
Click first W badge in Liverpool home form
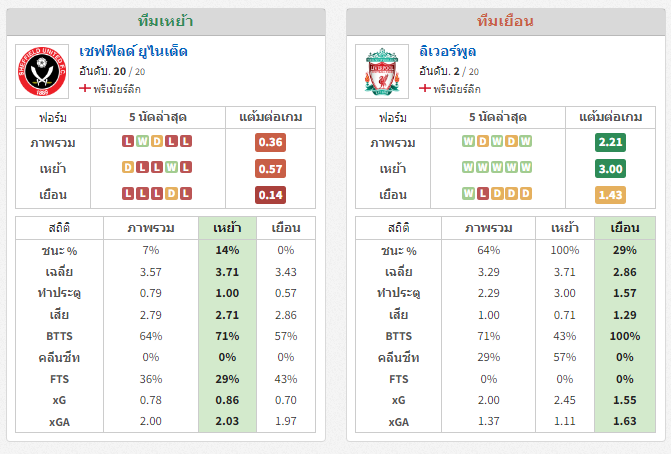click(468, 167)
